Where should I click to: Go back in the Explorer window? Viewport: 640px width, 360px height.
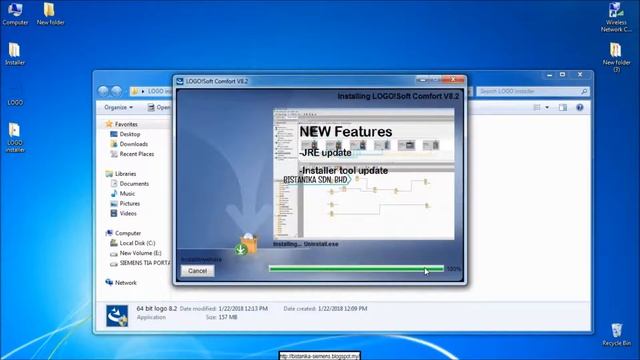pos(103,91)
